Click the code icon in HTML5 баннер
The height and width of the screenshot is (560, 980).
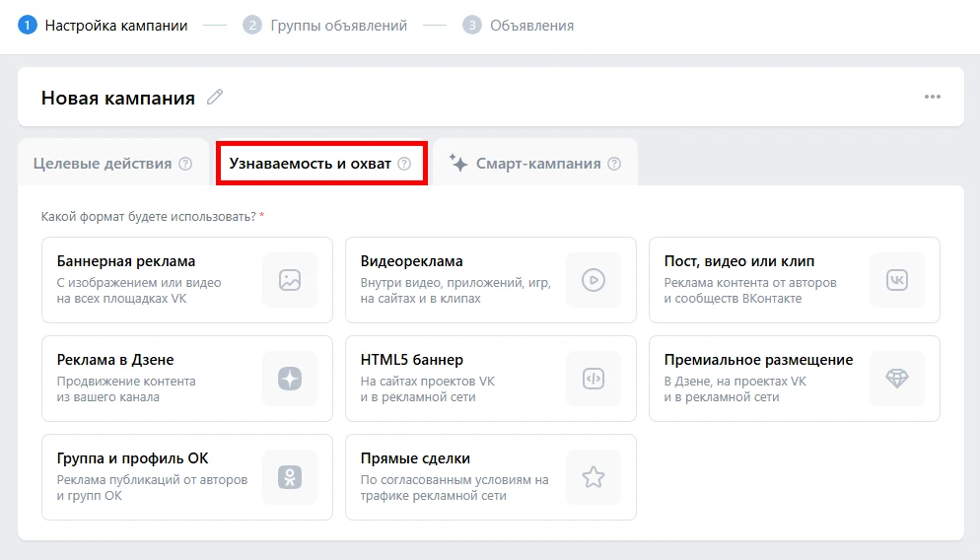pos(593,379)
